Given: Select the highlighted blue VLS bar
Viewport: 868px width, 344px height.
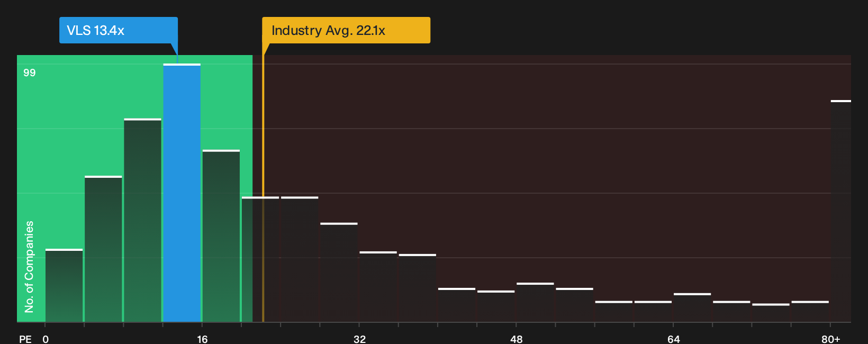Looking at the screenshot, I should coord(182,193).
